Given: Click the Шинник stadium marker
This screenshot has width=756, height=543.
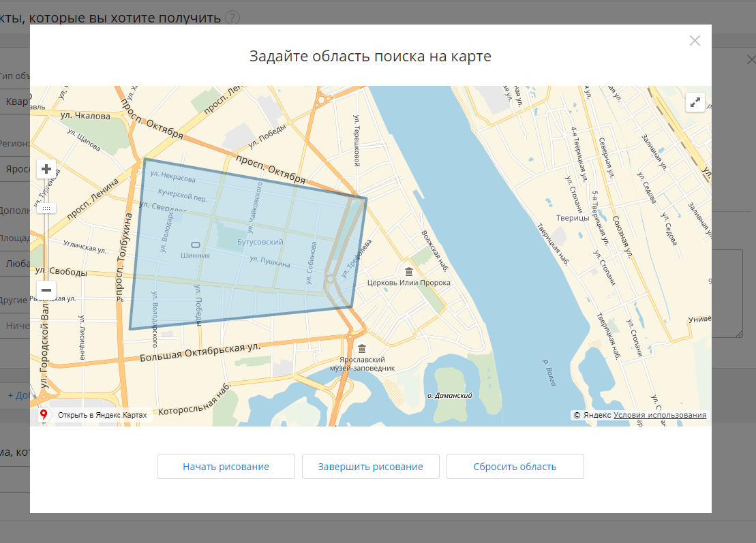Looking at the screenshot, I should point(196,245).
